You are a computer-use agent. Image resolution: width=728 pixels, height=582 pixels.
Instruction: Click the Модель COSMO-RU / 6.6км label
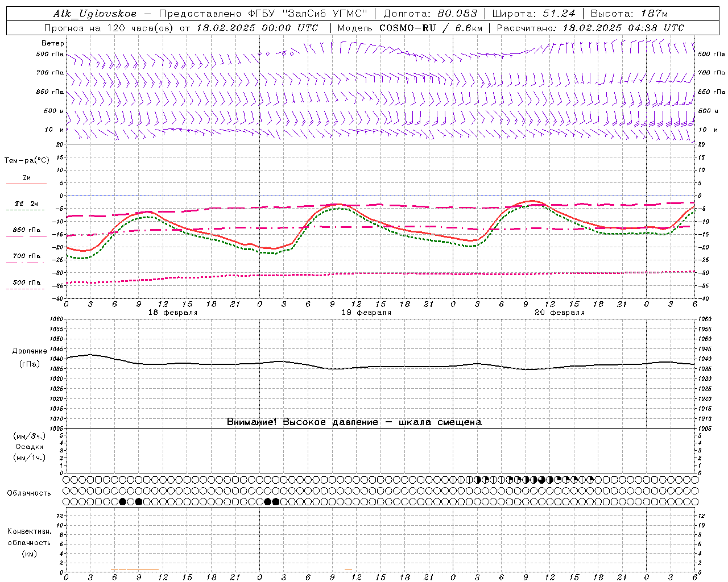point(410,28)
